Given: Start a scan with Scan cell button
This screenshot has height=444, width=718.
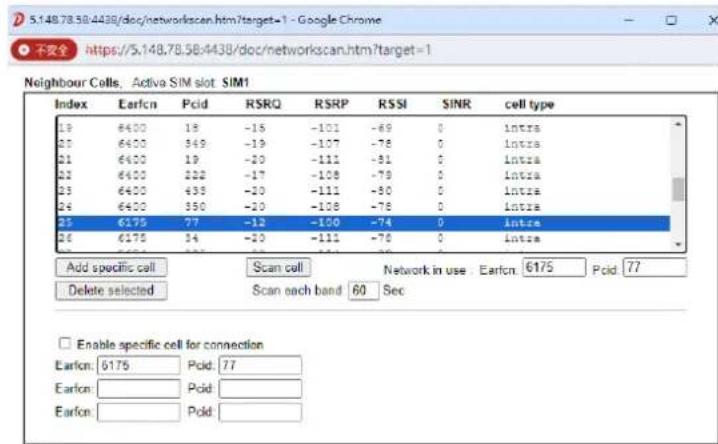Looking at the screenshot, I should point(278,267).
